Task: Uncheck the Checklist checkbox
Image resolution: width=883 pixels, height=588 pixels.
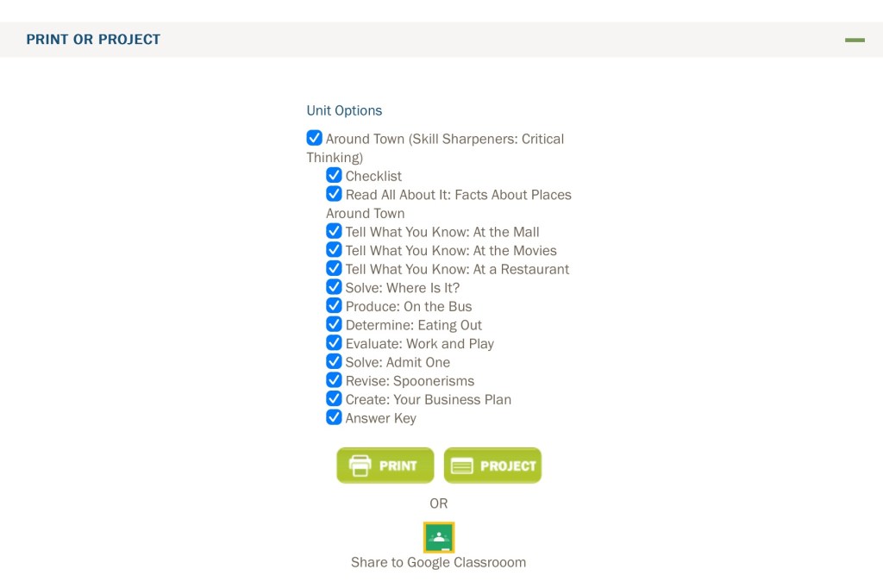Action: tap(334, 175)
